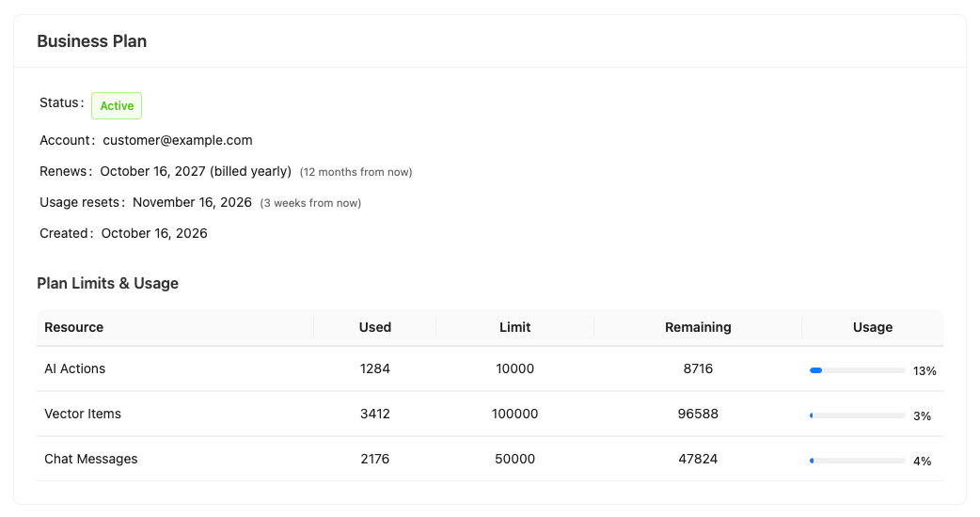Screen dimensions: 980x517
Task: Click the '12 months from now' note
Action: pos(356,172)
